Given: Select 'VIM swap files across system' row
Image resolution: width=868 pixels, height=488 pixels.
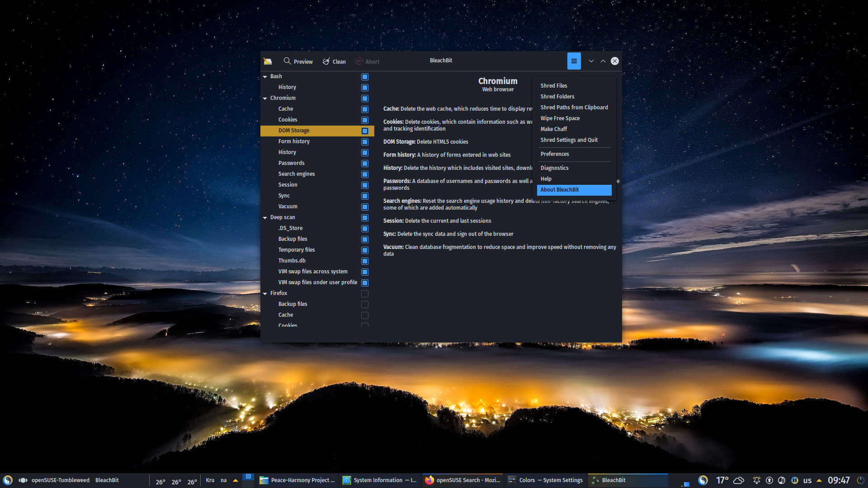Looking at the screenshot, I should point(317,272).
